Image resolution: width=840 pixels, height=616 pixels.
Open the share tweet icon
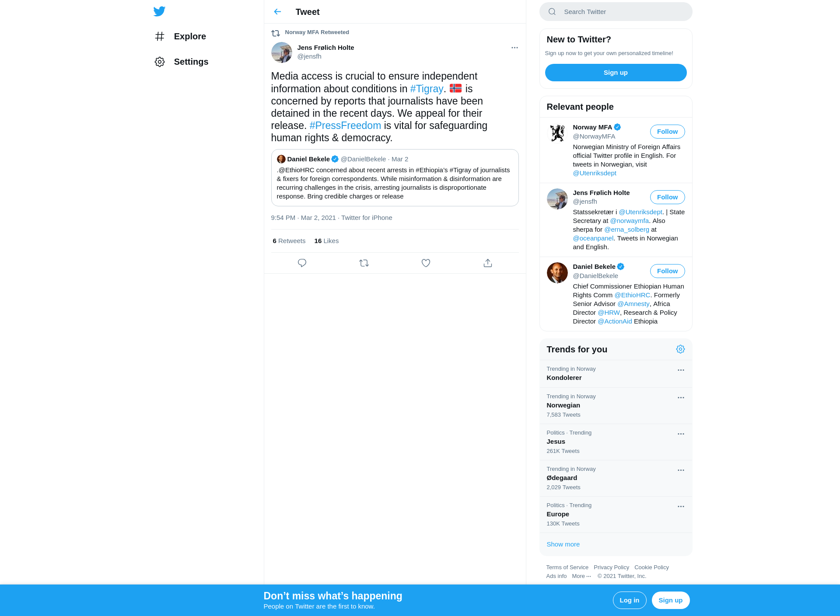(x=488, y=263)
